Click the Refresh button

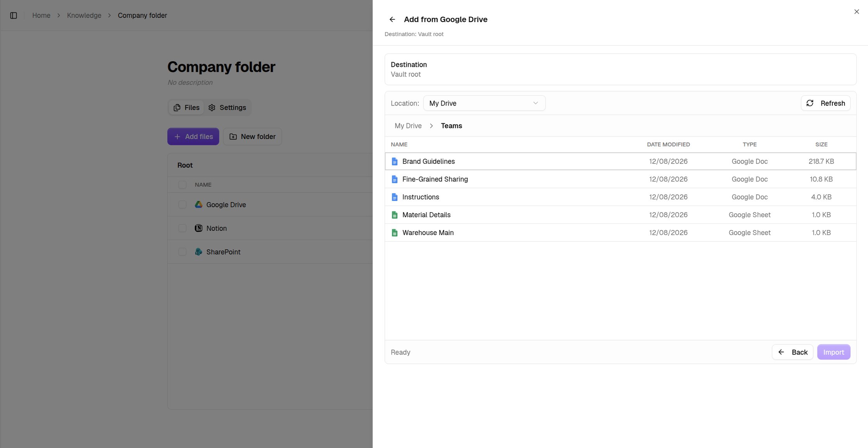[825, 103]
